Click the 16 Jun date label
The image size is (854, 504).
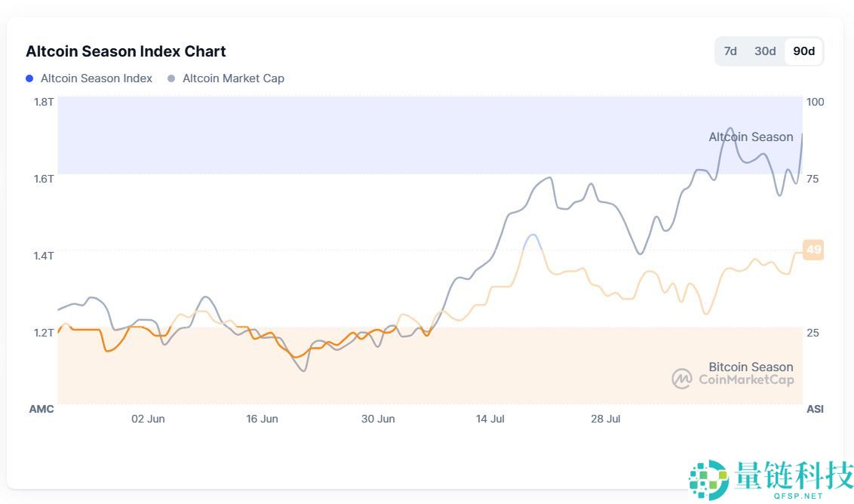pos(262,419)
